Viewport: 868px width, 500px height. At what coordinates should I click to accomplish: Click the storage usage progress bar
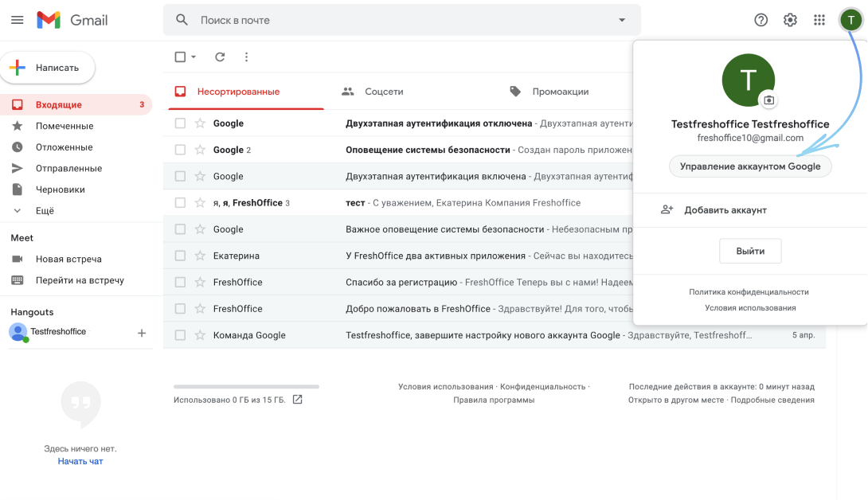246,386
